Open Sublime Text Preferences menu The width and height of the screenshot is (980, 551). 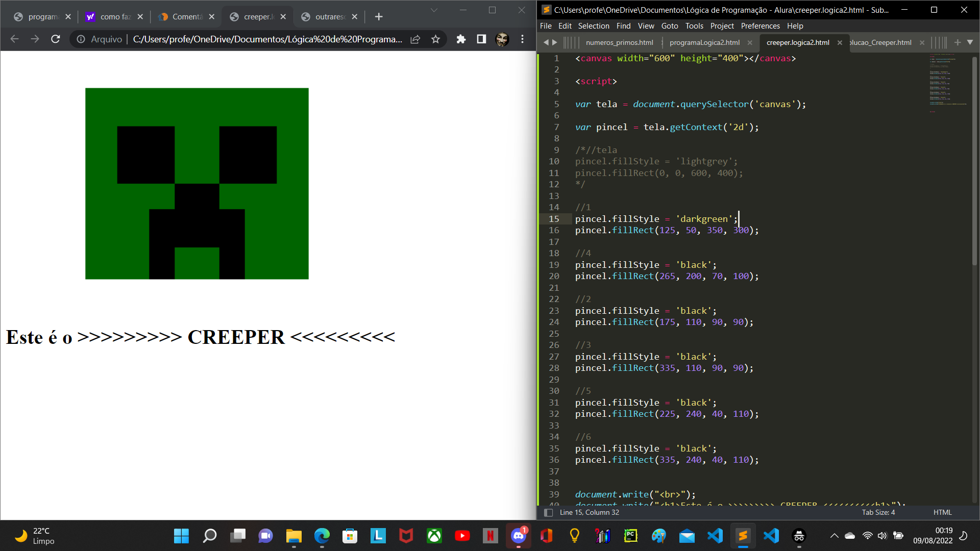[x=761, y=26]
